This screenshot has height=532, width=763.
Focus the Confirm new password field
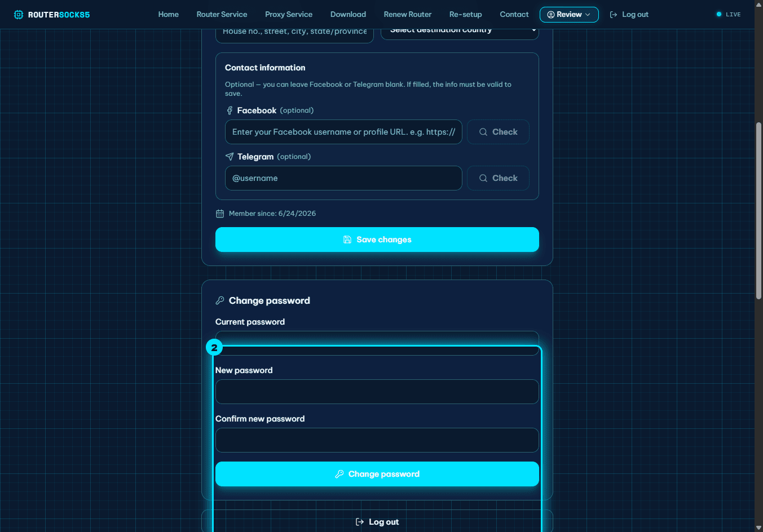point(377,440)
